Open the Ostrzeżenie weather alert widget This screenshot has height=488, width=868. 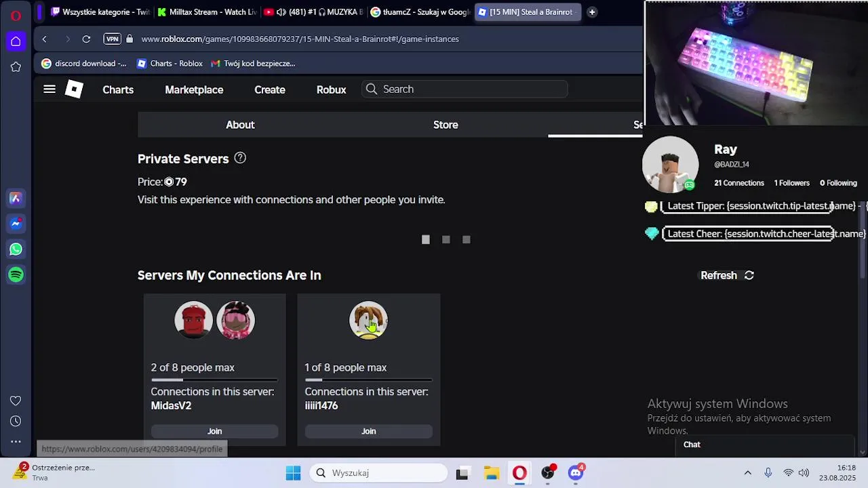pos(54,472)
